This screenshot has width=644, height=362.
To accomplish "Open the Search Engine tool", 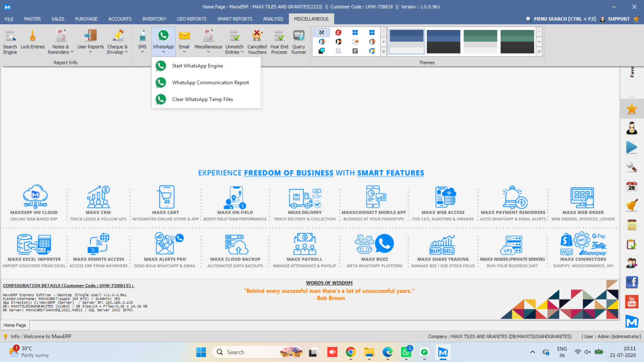I will [10, 42].
